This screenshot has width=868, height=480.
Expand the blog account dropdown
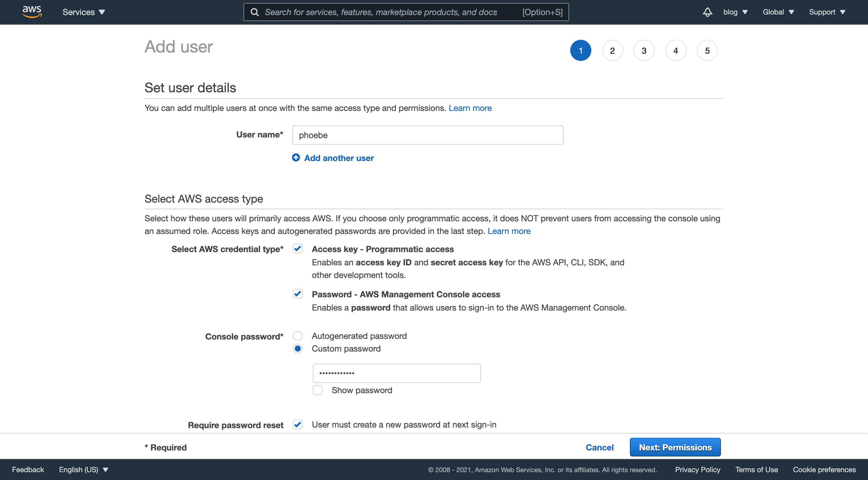(735, 12)
